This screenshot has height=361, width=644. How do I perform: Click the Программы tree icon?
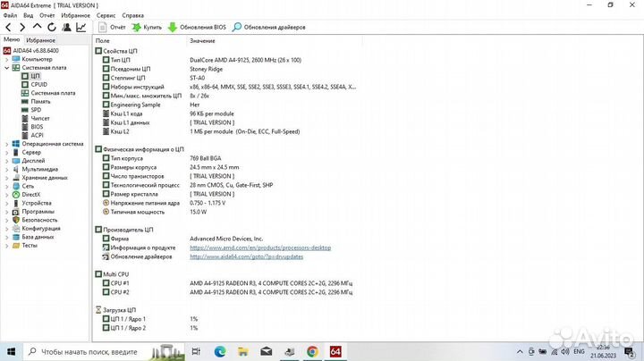(x=15, y=212)
